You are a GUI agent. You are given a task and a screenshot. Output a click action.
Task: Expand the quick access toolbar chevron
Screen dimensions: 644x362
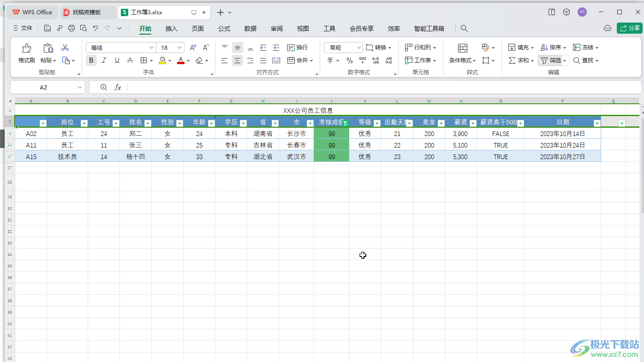coord(119,28)
